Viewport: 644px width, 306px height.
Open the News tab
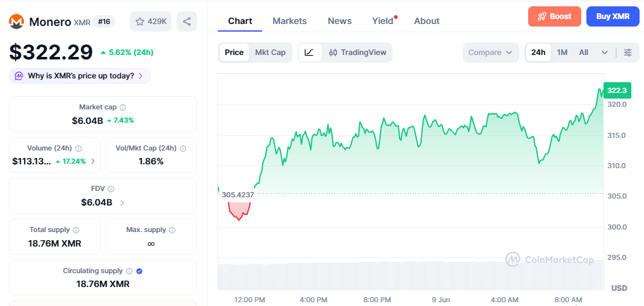point(339,21)
